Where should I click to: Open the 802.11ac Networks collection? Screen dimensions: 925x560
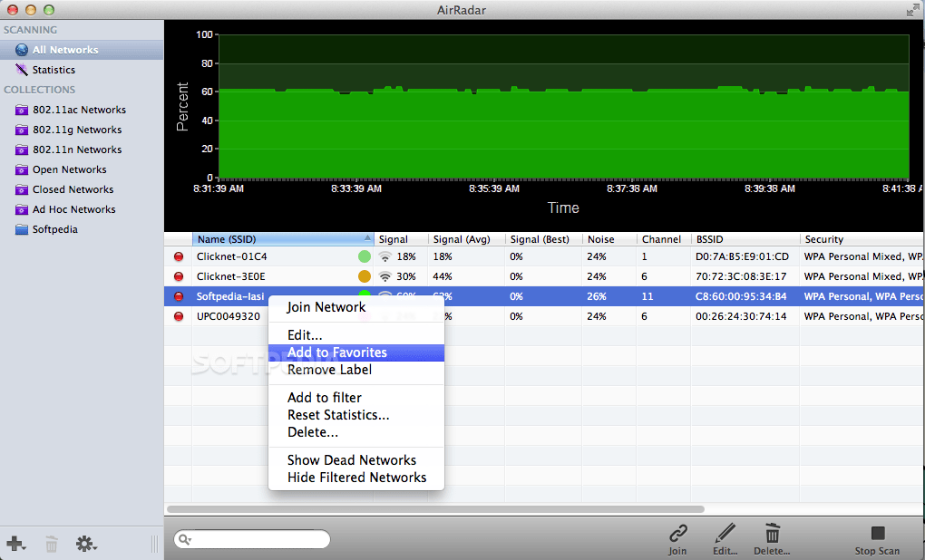coord(79,110)
